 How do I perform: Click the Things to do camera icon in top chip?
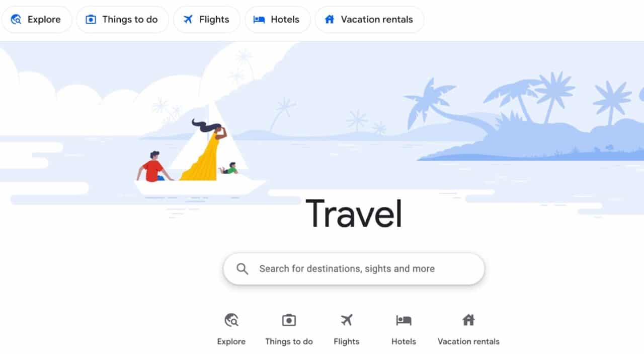[91, 20]
